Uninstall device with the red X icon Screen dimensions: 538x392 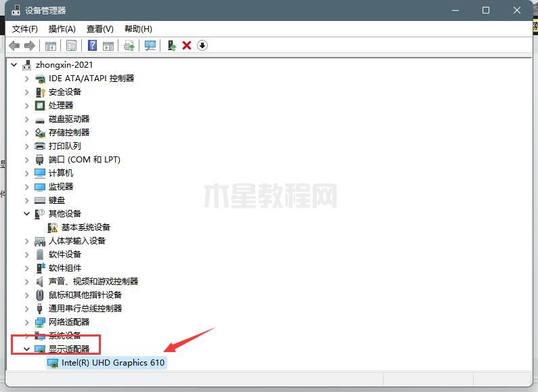(187, 45)
